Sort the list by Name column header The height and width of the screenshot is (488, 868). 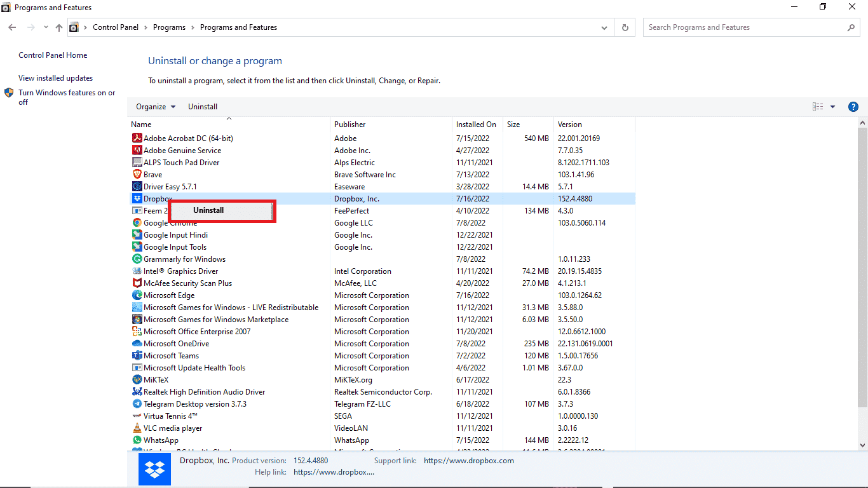point(229,125)
